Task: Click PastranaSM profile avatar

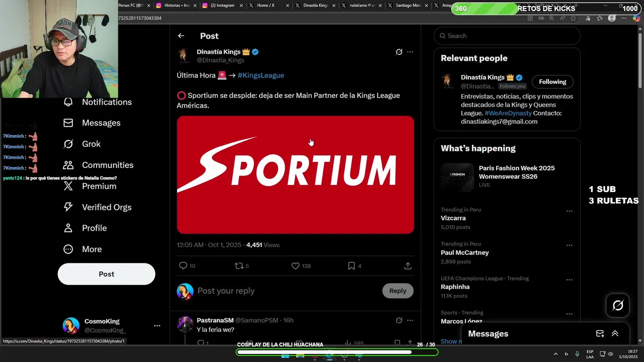Action: coord(185,324)
